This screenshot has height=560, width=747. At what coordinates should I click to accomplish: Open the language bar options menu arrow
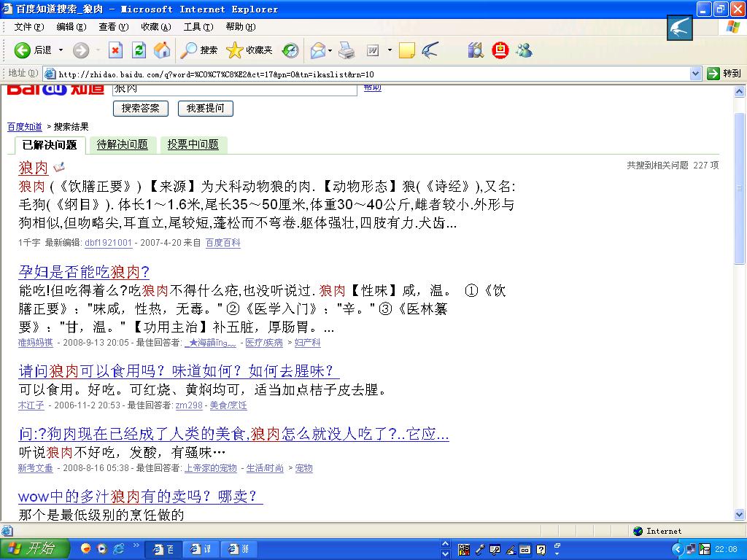(557, 554)
